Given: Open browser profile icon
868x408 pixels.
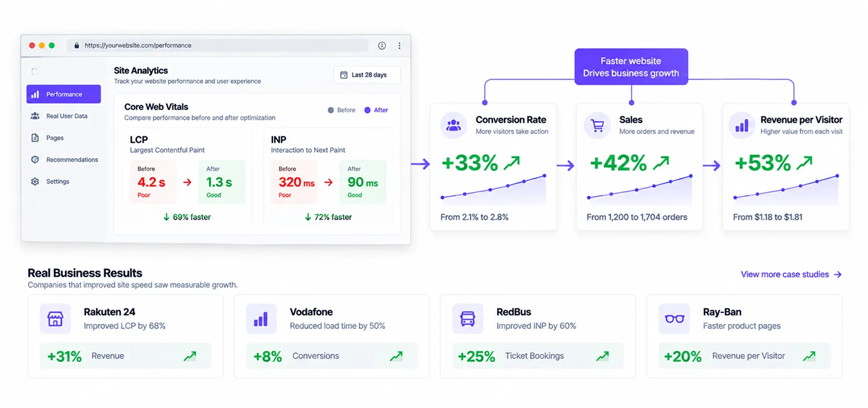Looking at the screenshot, I should [x=382, y=45].
